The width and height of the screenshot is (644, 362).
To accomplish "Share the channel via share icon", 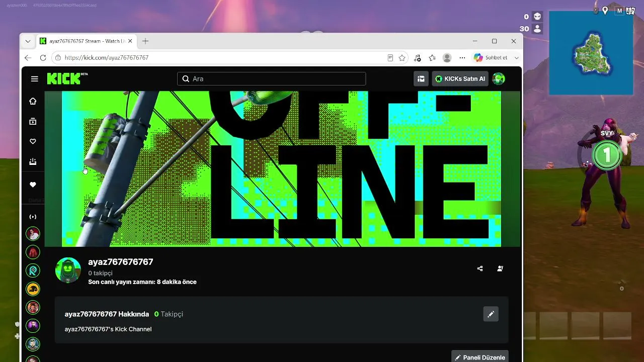I will (x=480, y=268).
